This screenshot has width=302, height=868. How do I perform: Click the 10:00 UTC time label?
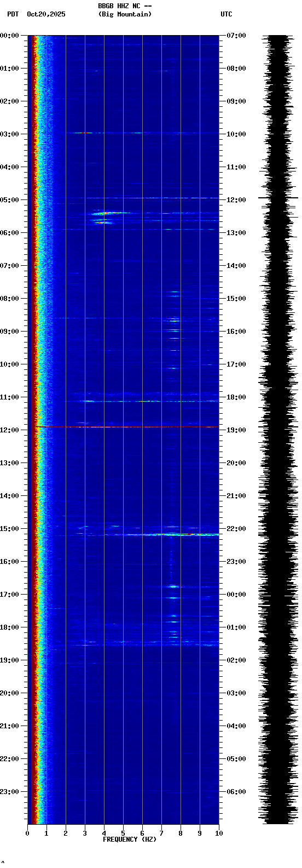coord(236,134)
